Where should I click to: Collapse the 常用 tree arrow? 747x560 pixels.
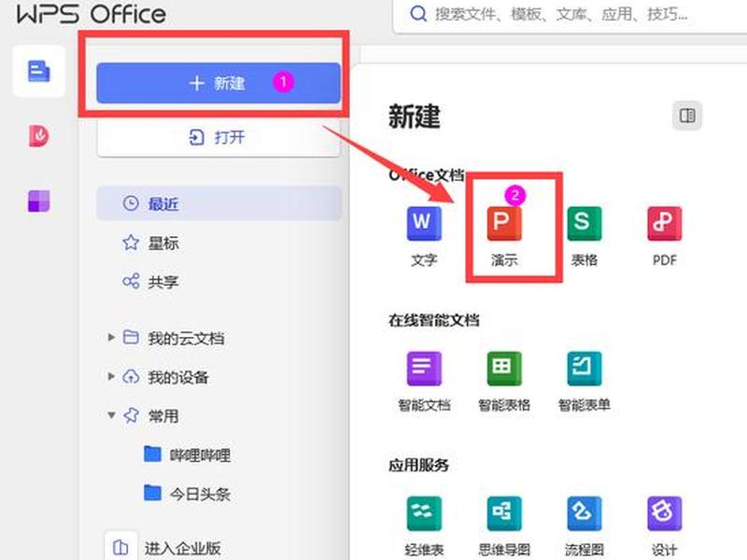111,415
